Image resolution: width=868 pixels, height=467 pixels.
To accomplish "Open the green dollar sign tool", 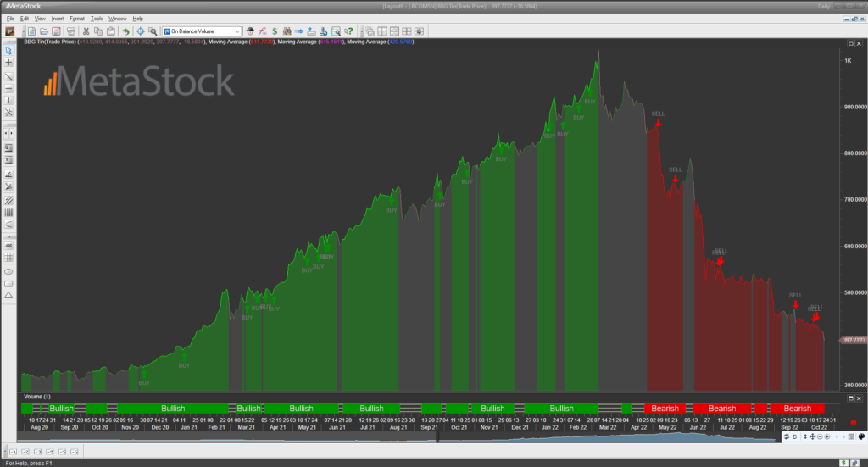I will [x=275, y=31].
